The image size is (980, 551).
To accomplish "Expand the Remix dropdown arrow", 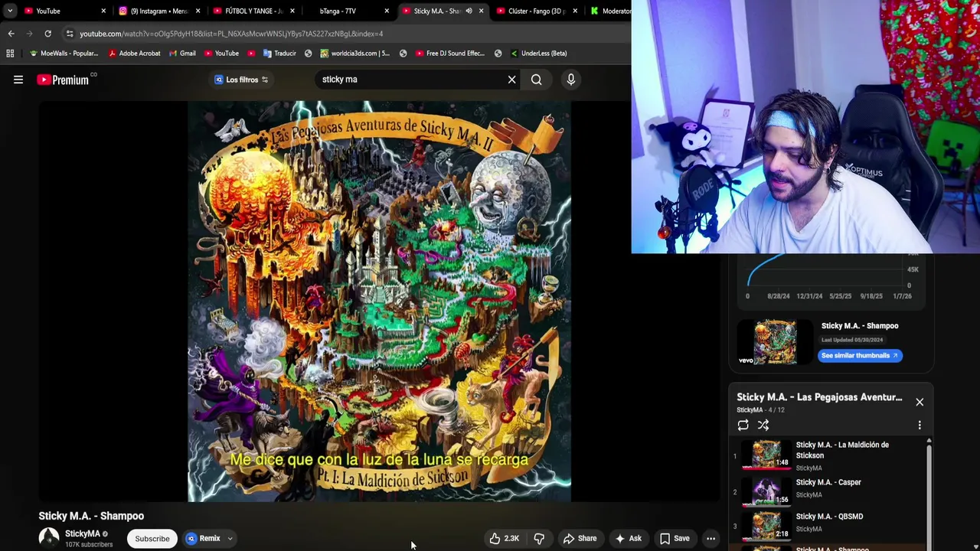I will click(x=230, y=538).
